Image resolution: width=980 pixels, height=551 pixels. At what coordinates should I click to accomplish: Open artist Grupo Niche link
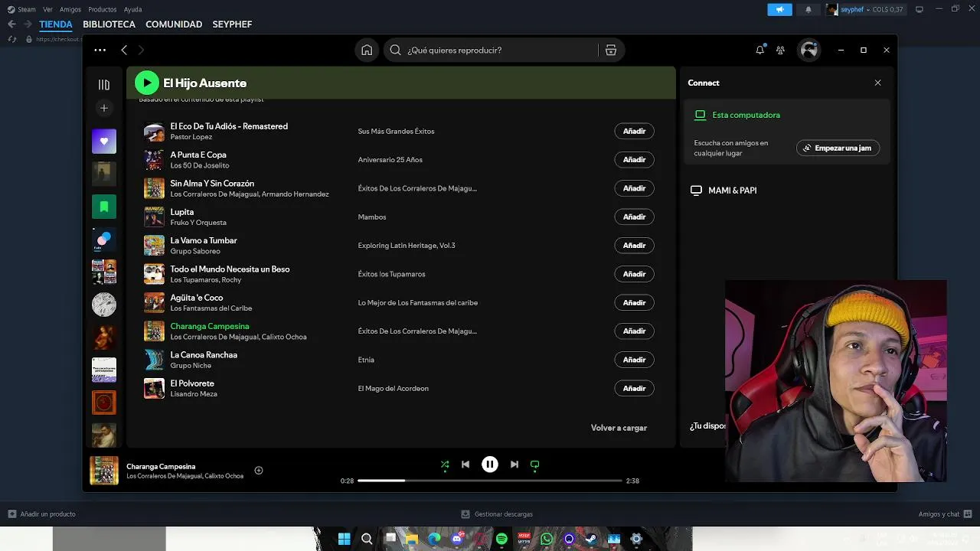pyautogui.click(x=191, y=366)
